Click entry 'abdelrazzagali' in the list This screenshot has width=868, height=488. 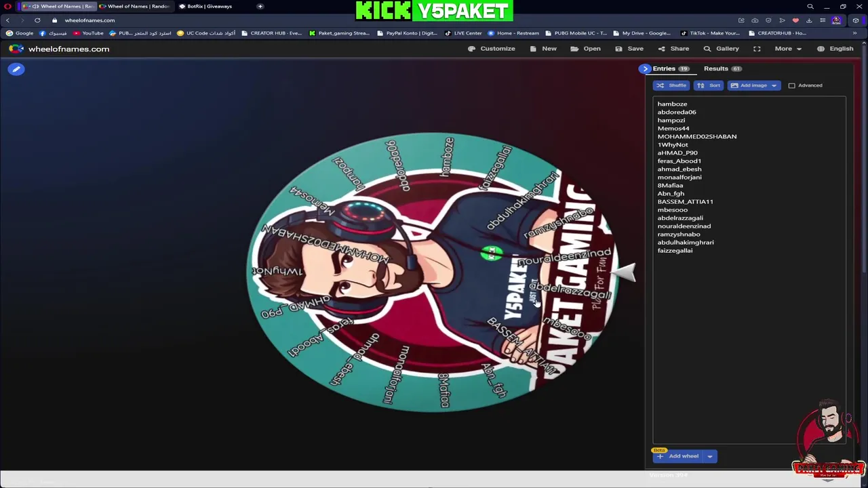(x=680, y=218)
